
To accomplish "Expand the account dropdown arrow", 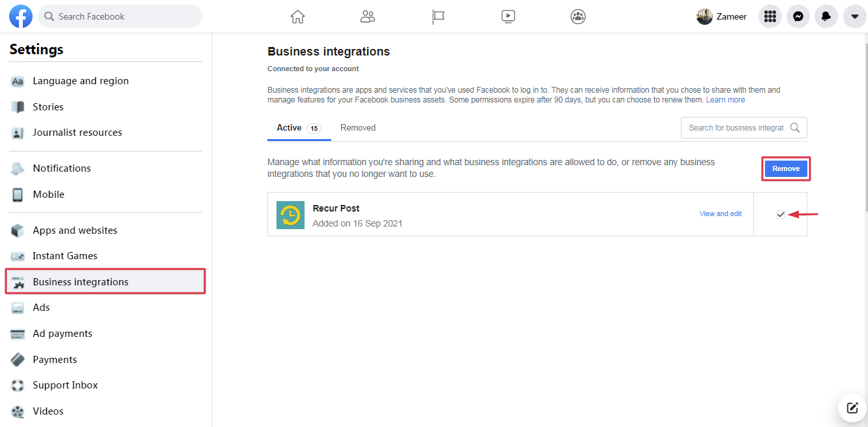I will coord(854,16).
